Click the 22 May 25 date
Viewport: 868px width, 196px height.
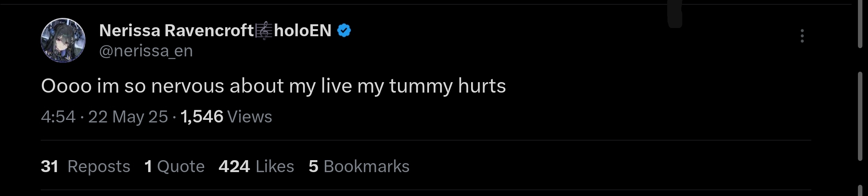pos(128,117)
